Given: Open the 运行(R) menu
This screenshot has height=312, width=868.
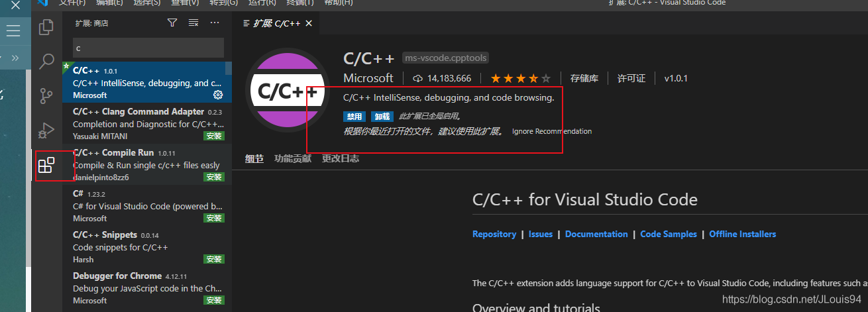Looking at the screenshot, I should coord(262,3).
